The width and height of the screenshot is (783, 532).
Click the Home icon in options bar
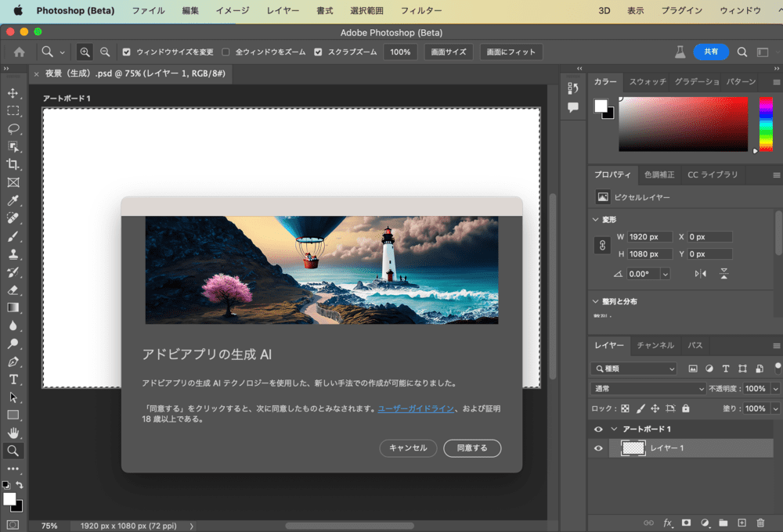(x=19, y=52)
